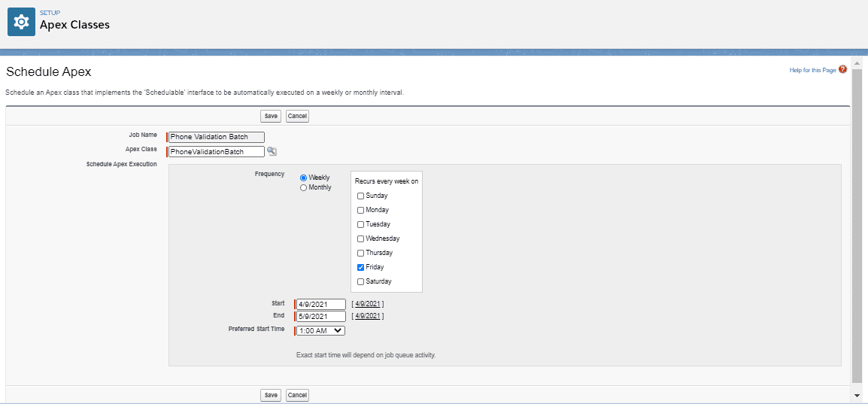The width and height of the screenshot is (868, 404).
Task: Tick the Tuesday checkbox
Action: click(x=360, y=224)
